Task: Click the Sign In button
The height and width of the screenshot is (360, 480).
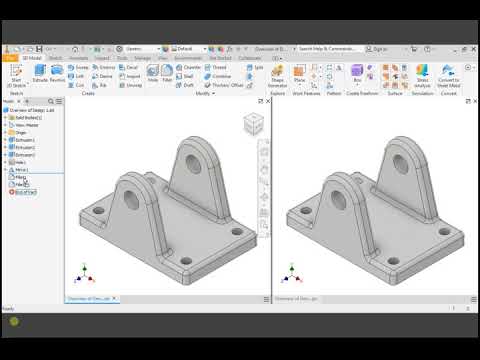Action: coord(377,49)
